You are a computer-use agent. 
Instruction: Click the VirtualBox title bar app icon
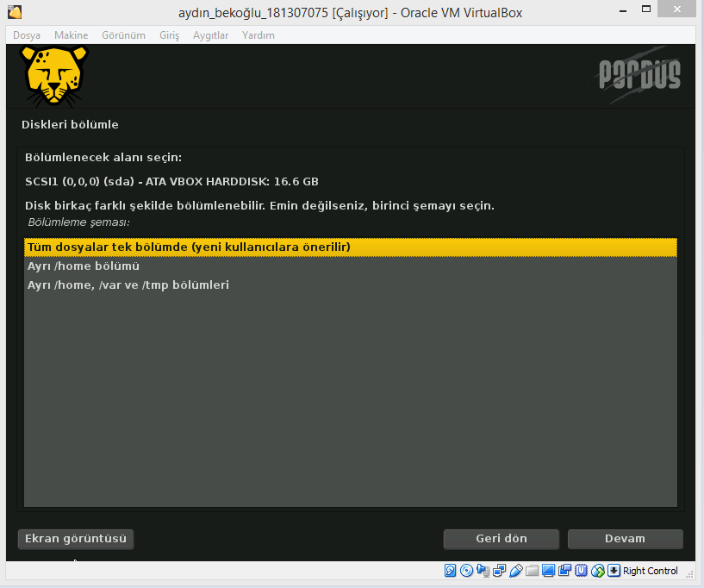click(x=15, y=12)
